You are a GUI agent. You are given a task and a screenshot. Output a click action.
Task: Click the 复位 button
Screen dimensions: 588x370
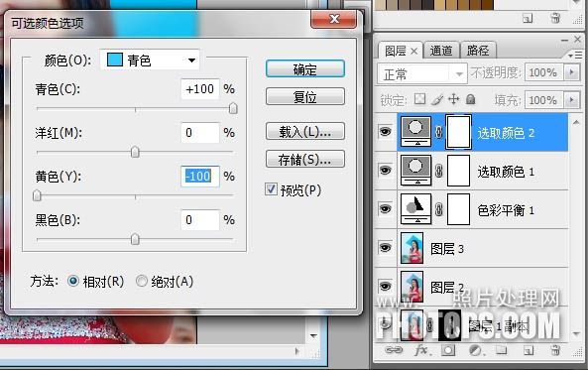(x=304, y=97)
